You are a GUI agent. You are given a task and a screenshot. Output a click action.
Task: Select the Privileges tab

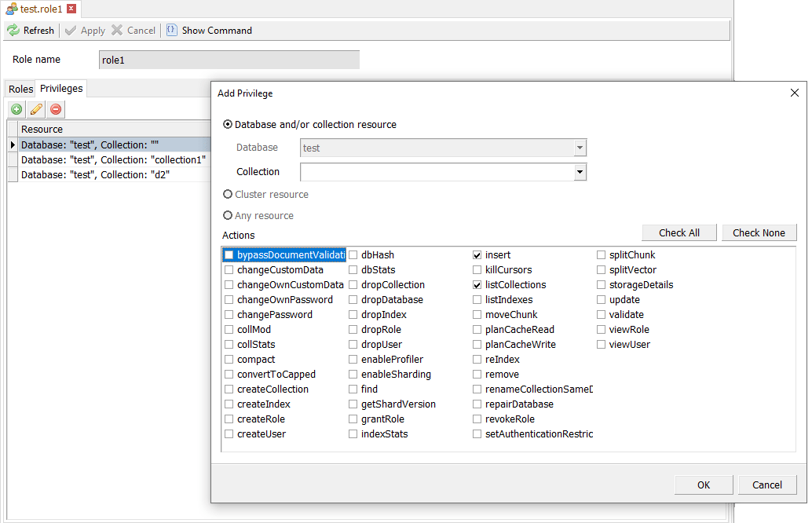coord(61,89)
